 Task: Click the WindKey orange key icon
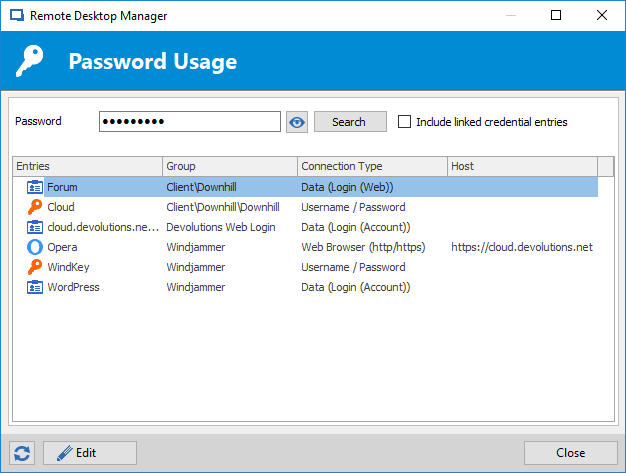(x=35, y=267)
